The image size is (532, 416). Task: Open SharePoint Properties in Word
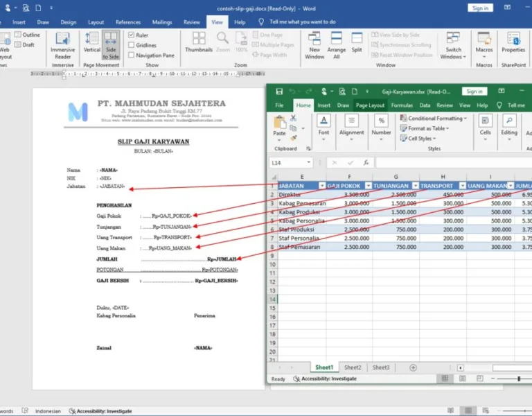[x=513, y=42]
